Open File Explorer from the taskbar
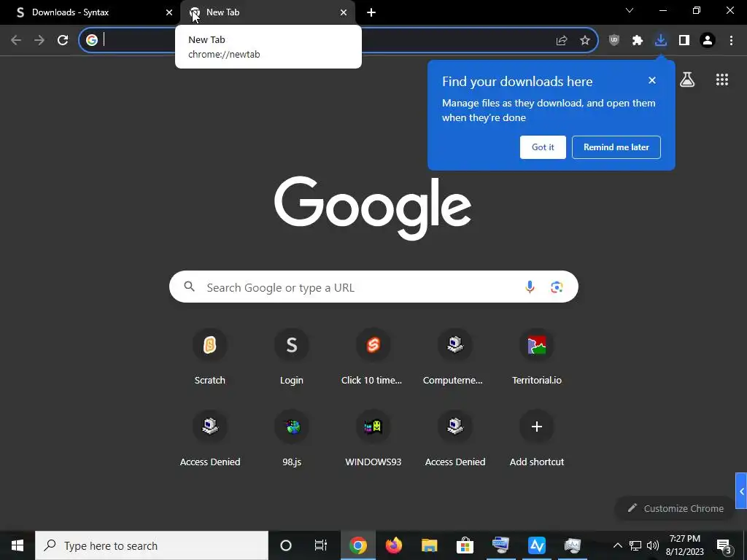The height and width of the screenshot is (560, 747). [429, 545]
